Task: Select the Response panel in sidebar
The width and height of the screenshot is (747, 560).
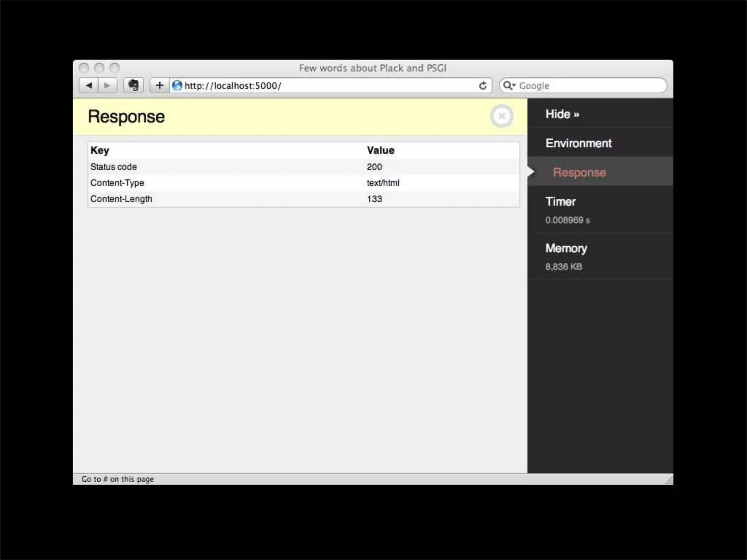Action: [579, 172]
